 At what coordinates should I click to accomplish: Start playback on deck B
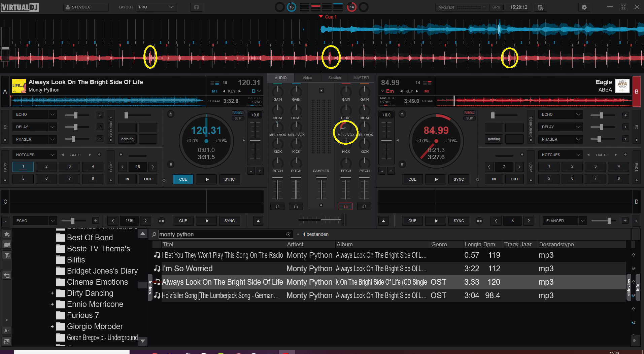[x=436, y=179]
